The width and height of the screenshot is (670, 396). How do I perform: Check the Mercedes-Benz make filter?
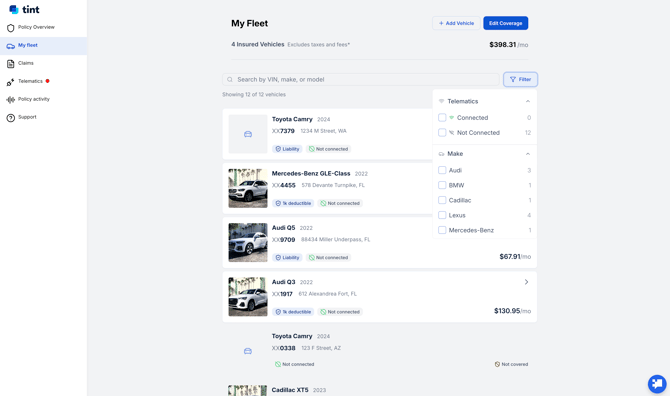click(x=442, y=230)
